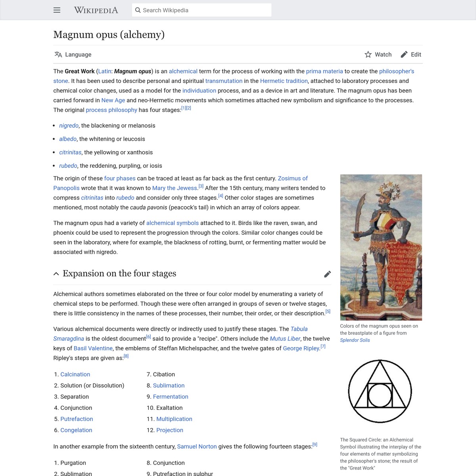Image resolution: width=476 pixels, height=476 pixels.
Task: Click the collapse chevron on the section heading
Action: (x=56, y=273)
